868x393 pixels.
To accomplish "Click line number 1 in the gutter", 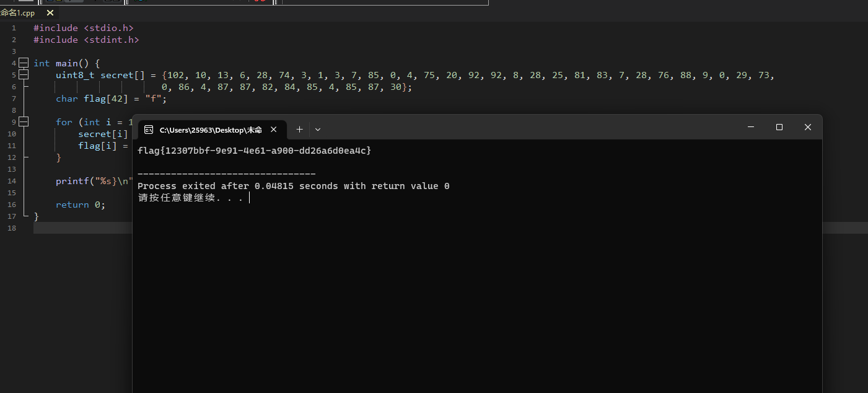I will pyautogui.click(x=14, y=28).
